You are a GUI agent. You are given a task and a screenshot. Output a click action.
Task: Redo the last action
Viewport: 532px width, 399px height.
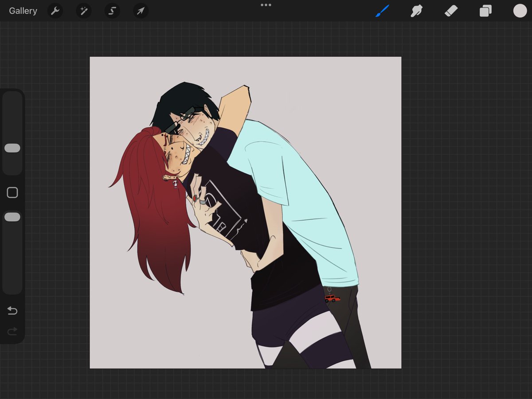pyautogui.click(x=12, y=331)
